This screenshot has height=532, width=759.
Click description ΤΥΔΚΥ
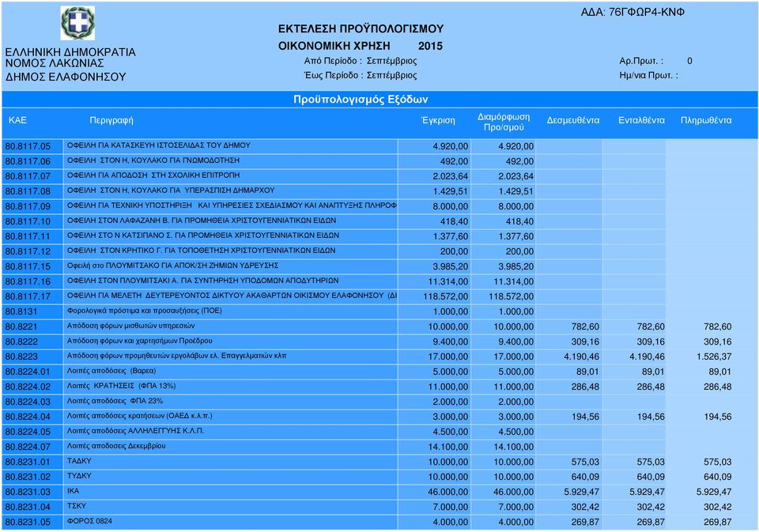coord(79,476)
